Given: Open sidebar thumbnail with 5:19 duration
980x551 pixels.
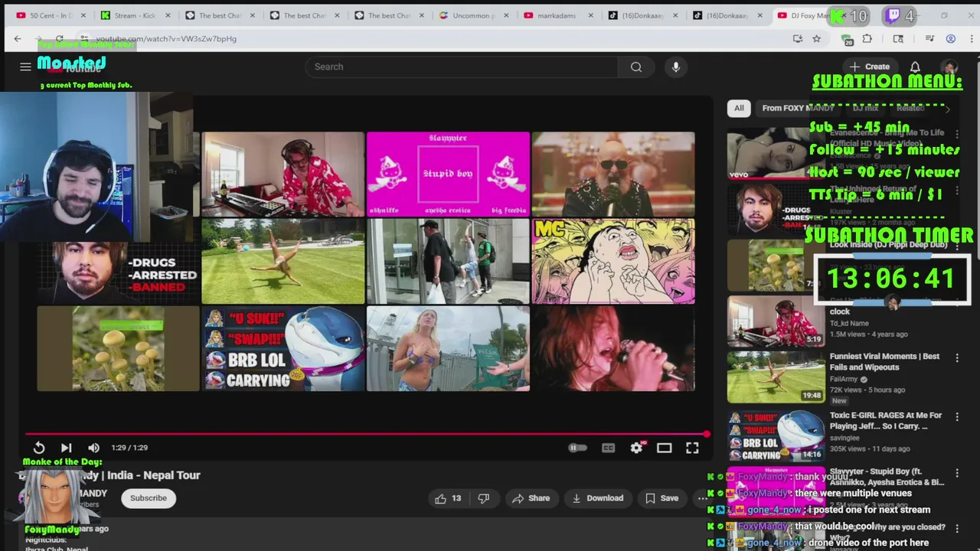Looking at the screenshot, I should pos(776,321).
